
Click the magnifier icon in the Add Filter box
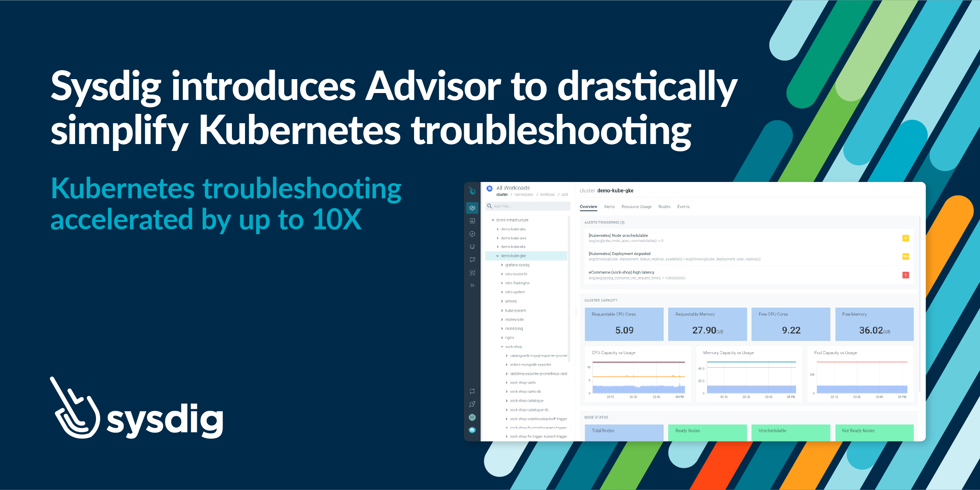[489, 206]
